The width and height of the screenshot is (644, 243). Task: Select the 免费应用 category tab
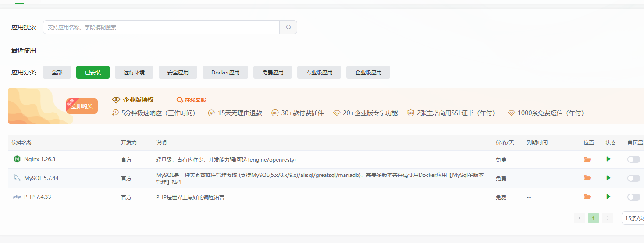pyautogui.click(x=273, y=72)
